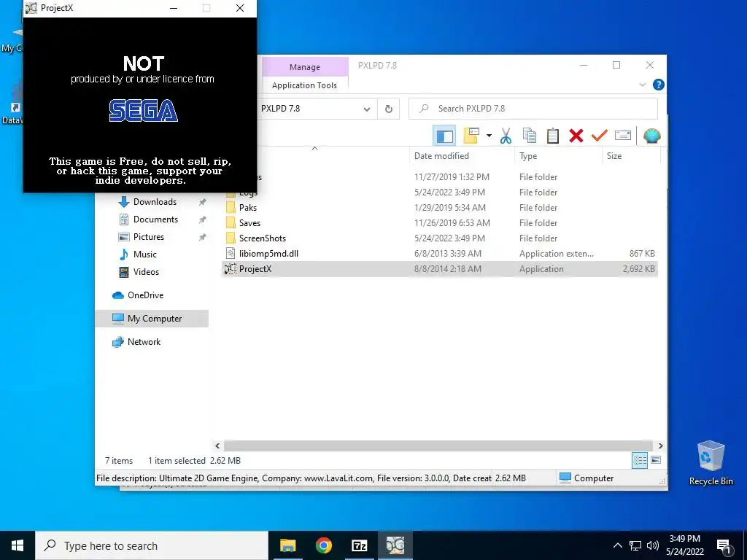The width and height of the screenshot is (747, 560).
Task: Click the ProjectX window title bar icon
Action: point(31,8)
